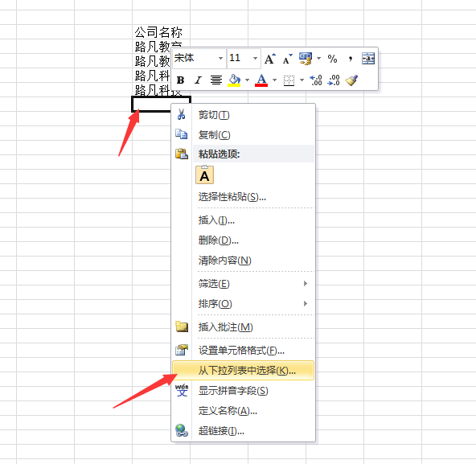Image resolution: width=476 pixels, height=464 pixels.
Task: Click the format painter brush icon
Action: [x=351, y=80]
